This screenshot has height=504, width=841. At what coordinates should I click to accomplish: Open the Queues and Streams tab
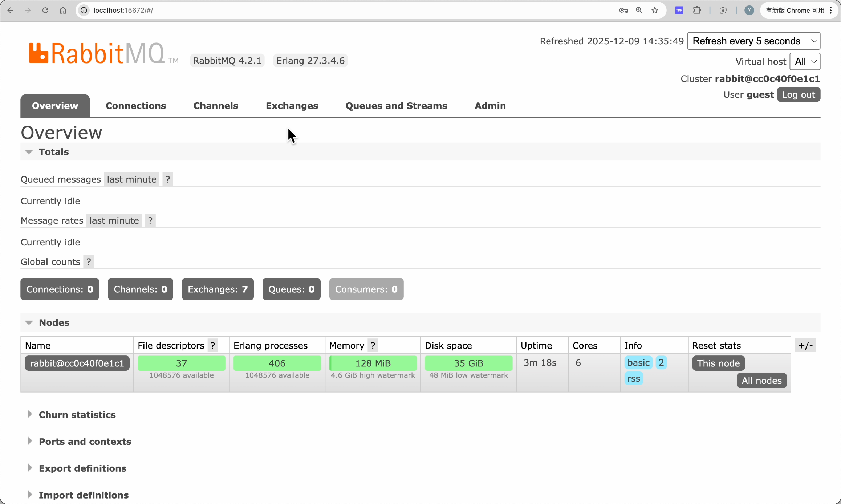[396, 106]
